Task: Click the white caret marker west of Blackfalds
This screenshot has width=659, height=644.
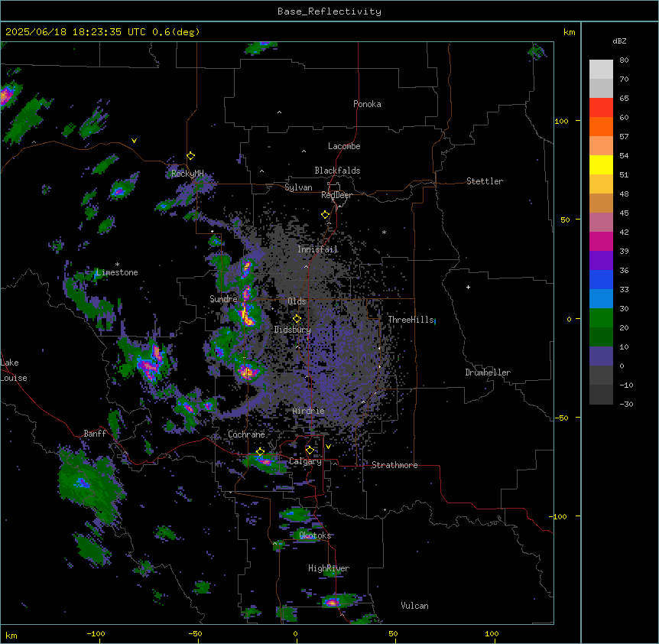Action: point(261,171)
